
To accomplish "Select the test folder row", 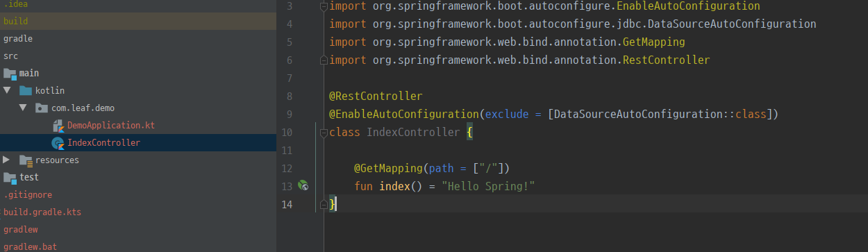I will point(138,178).
